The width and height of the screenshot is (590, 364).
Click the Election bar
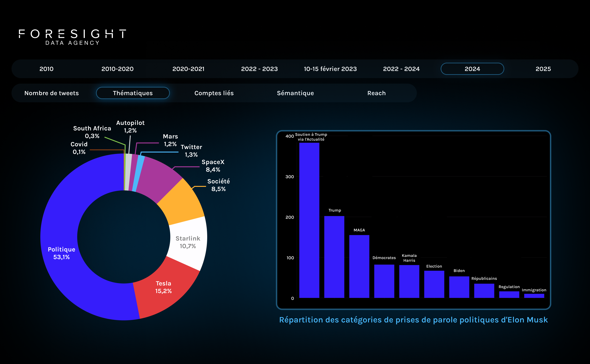coord(434,284)
